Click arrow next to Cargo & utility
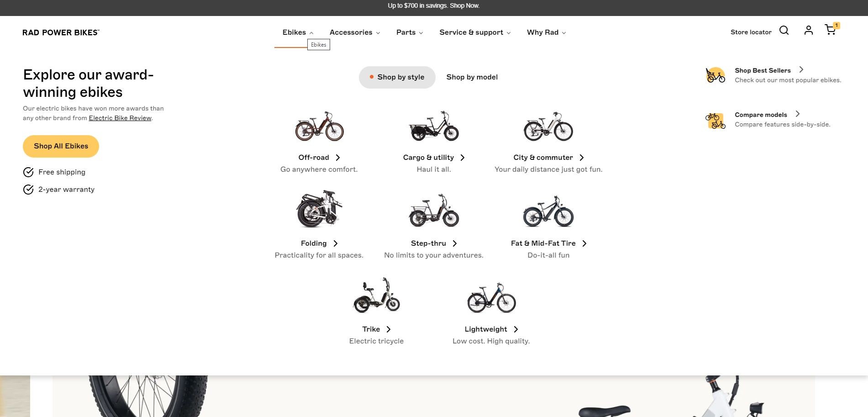Screen dimensions: 868x417 point(463,158)
